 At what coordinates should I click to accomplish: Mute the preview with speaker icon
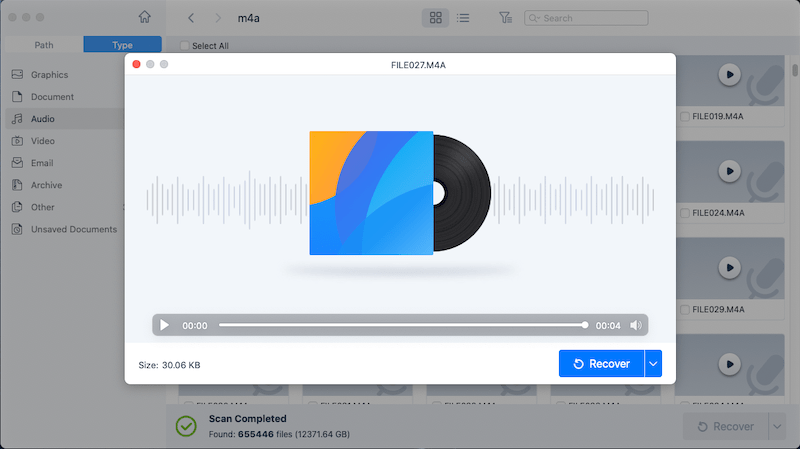point(636,325)
